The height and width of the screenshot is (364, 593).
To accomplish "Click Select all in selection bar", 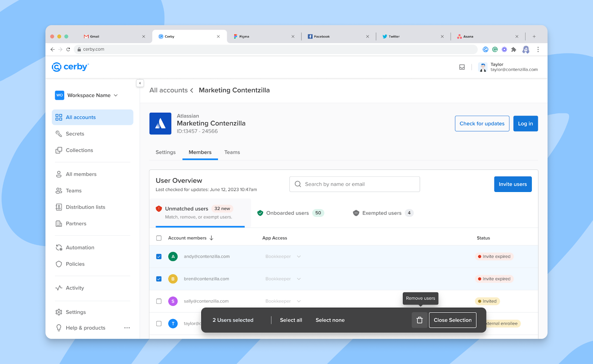I will click(x=291, y=320).
